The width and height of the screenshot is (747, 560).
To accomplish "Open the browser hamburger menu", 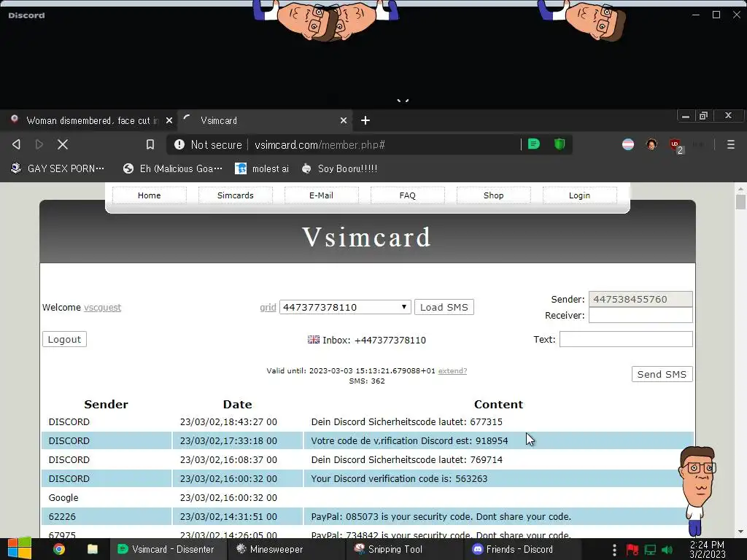I will pos(731,144).
